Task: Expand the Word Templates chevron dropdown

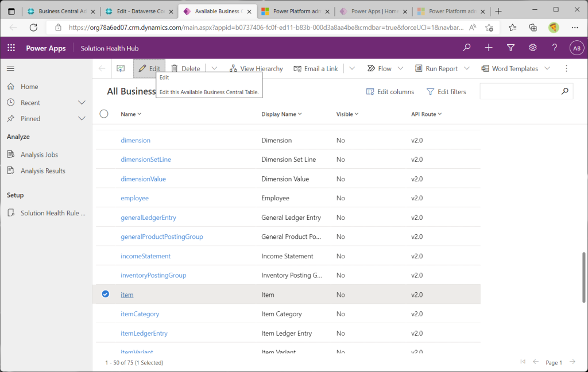Action: pyautogui.click(x=547, y=69)
